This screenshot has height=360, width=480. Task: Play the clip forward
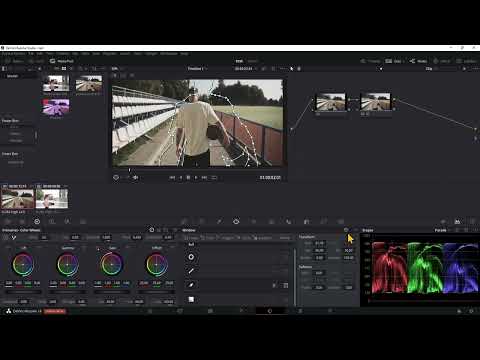(x=196, y=178)
